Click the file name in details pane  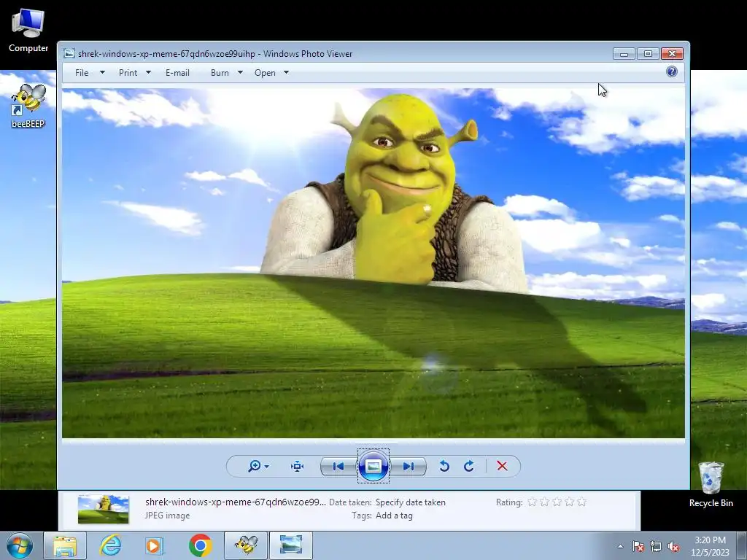point(236,502)
